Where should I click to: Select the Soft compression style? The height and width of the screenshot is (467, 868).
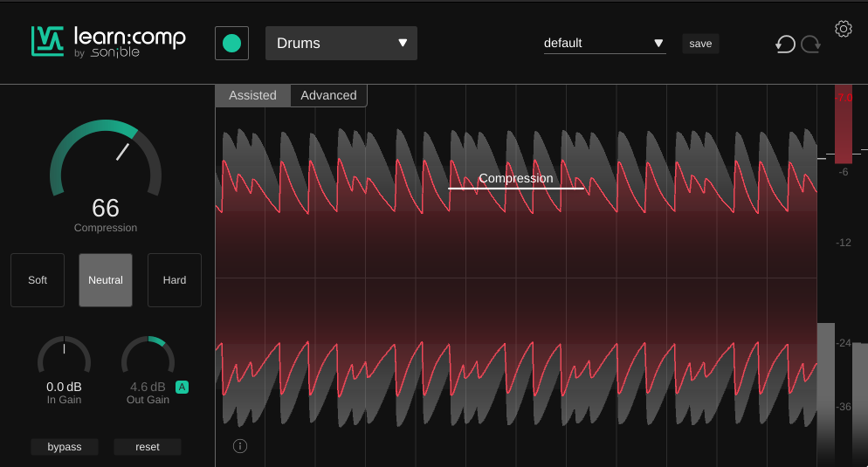[x=38, y=280]
